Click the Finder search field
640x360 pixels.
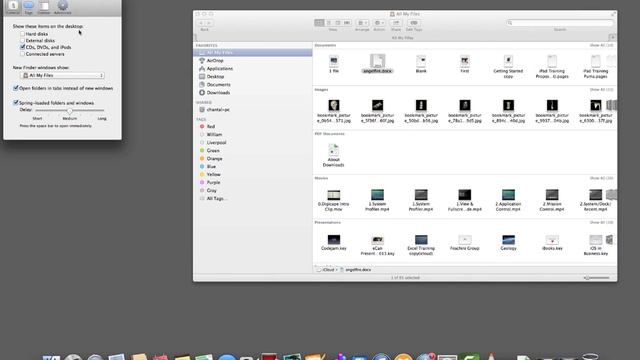pyautogui.click(x=560, y=23)
